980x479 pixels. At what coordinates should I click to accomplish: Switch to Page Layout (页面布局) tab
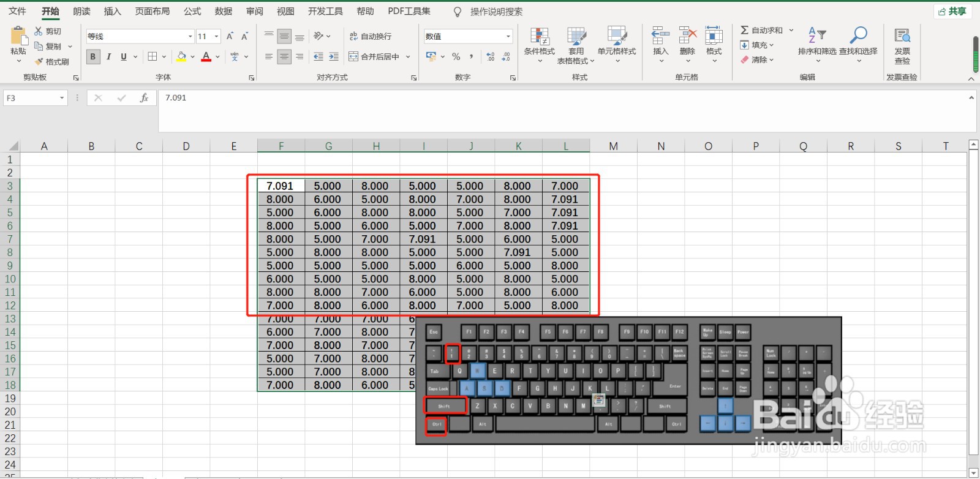pos(153,11)
